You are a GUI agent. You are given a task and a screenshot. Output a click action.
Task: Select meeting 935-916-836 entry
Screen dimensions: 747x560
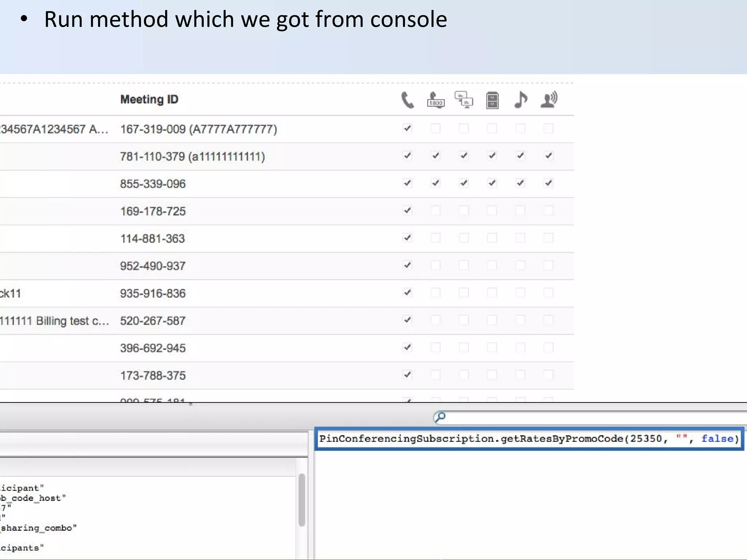coord(153,293)
